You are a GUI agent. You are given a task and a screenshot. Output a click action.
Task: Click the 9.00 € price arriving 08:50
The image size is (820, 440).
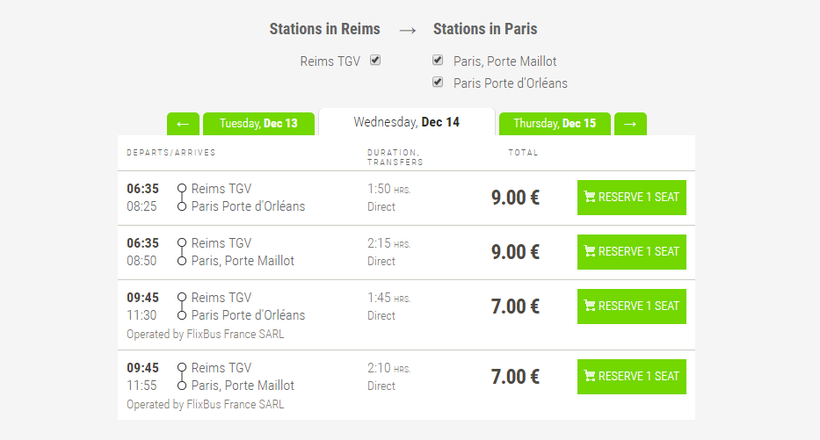point(515,251)
